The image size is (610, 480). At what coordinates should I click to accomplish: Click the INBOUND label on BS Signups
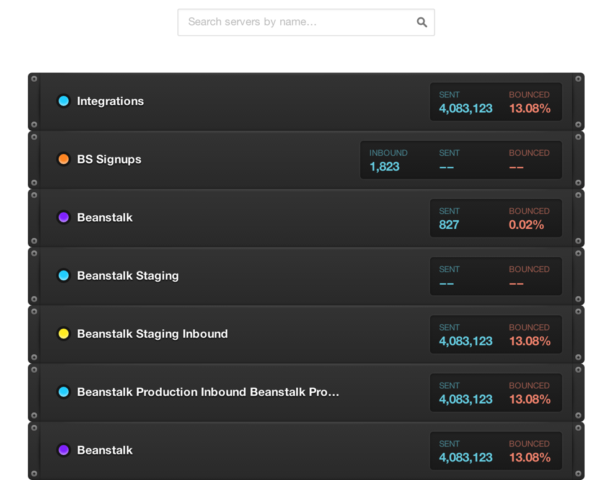coord(388,153)
